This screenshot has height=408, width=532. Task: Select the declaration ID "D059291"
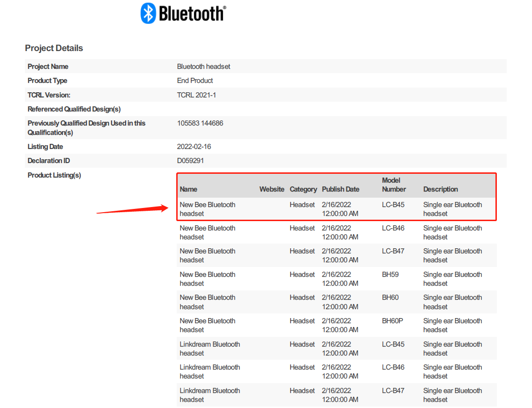190,161
